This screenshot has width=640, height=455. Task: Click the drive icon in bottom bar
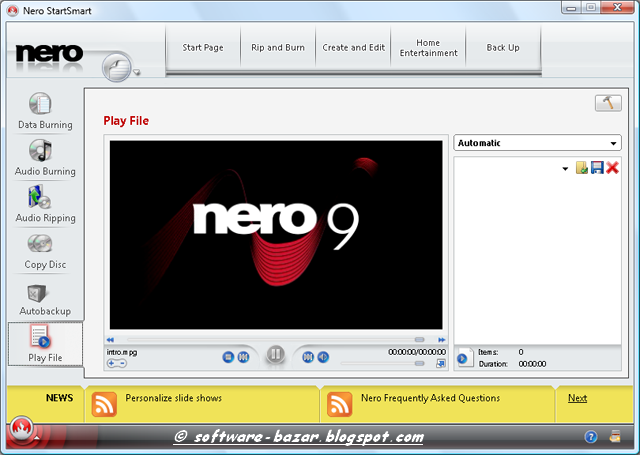pos(615,437)
